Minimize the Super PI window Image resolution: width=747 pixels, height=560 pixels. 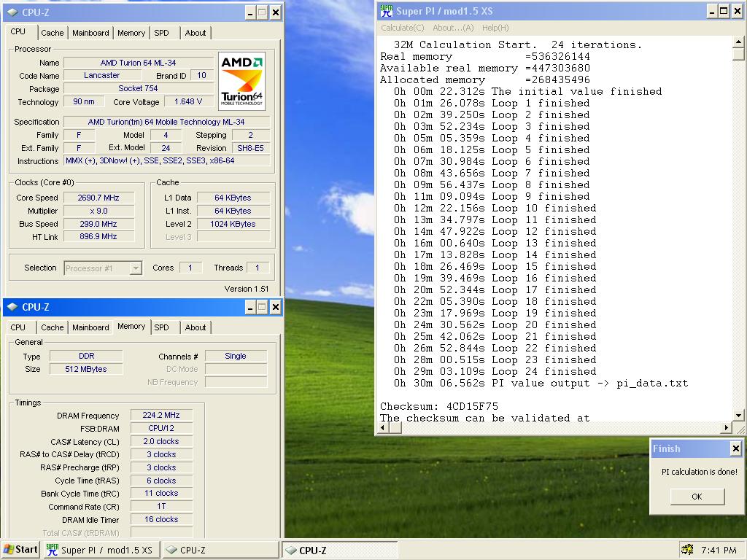[712, 11]
